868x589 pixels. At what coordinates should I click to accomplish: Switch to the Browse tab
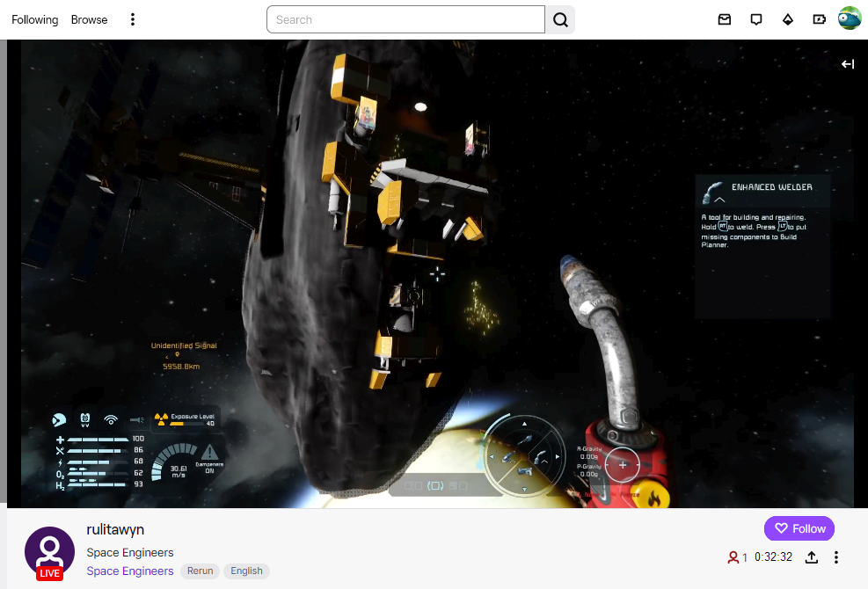click(90, 19)
